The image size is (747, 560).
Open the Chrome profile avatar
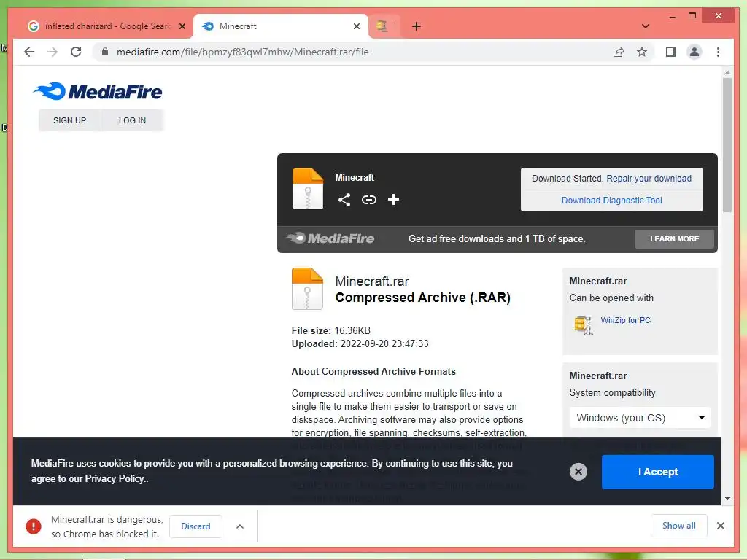694,52
